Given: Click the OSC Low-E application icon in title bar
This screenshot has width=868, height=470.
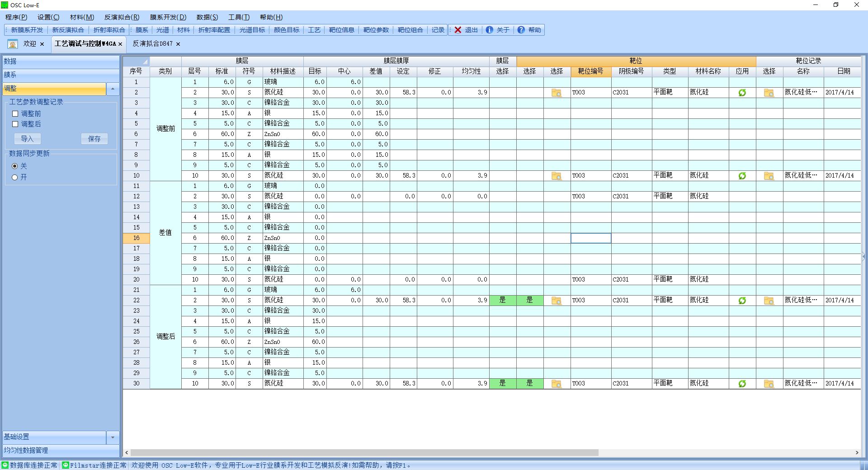Looking at the screenshot, I should [5, 5].
